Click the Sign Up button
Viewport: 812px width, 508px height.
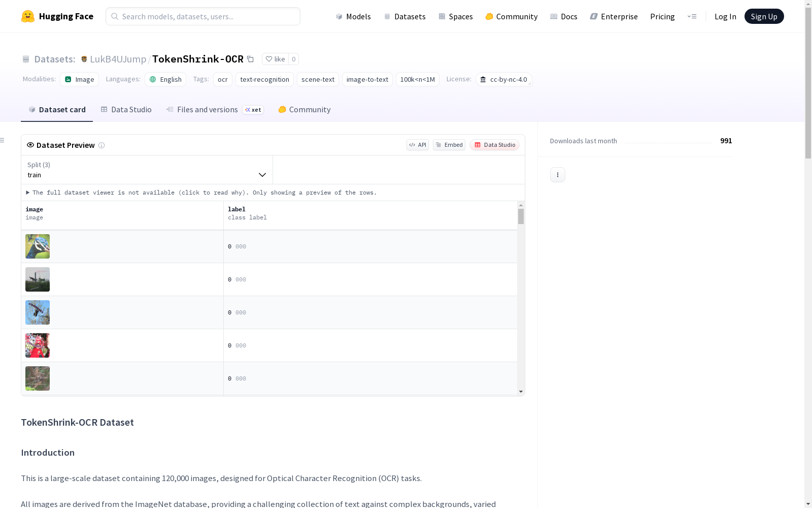click(764, 16)
